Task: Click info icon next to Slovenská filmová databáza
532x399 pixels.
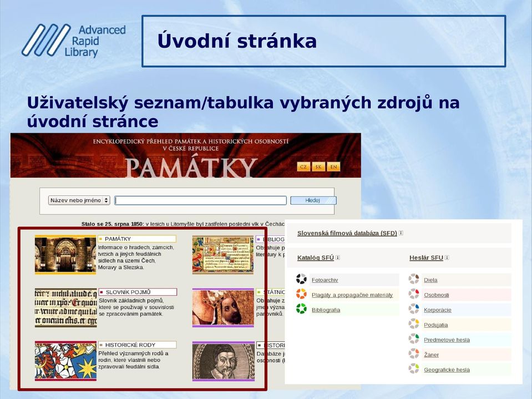Action: [x=401, y=233]
